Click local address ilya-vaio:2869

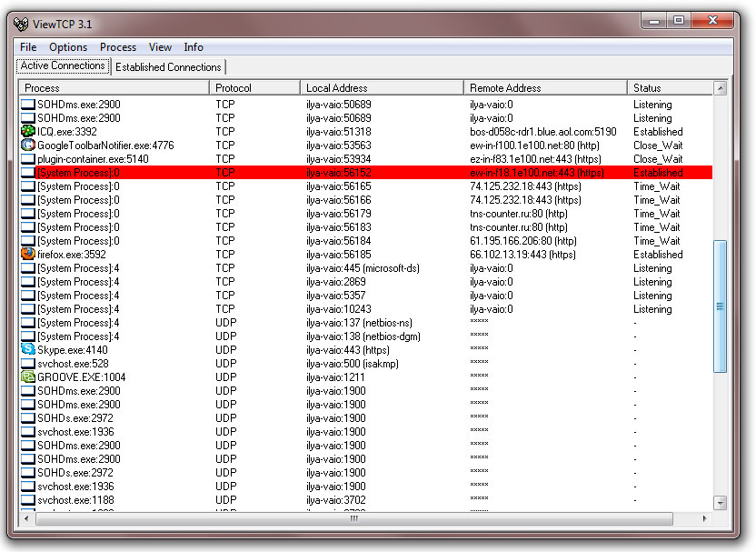(335, 282)
